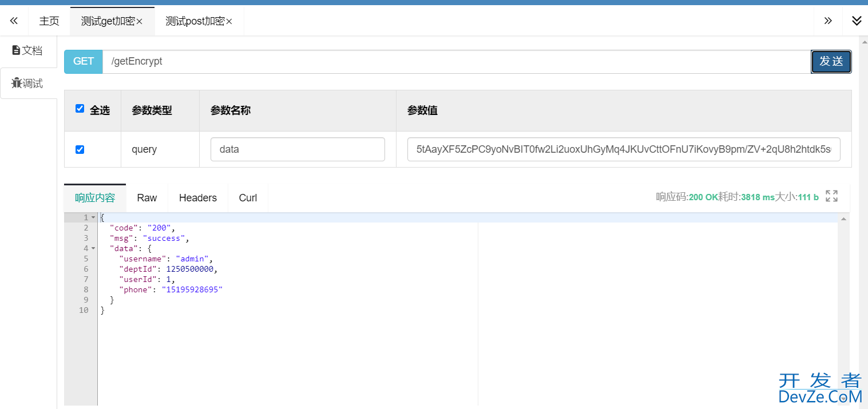Click the "phone" value 15195928695

[x=191, y=289]
